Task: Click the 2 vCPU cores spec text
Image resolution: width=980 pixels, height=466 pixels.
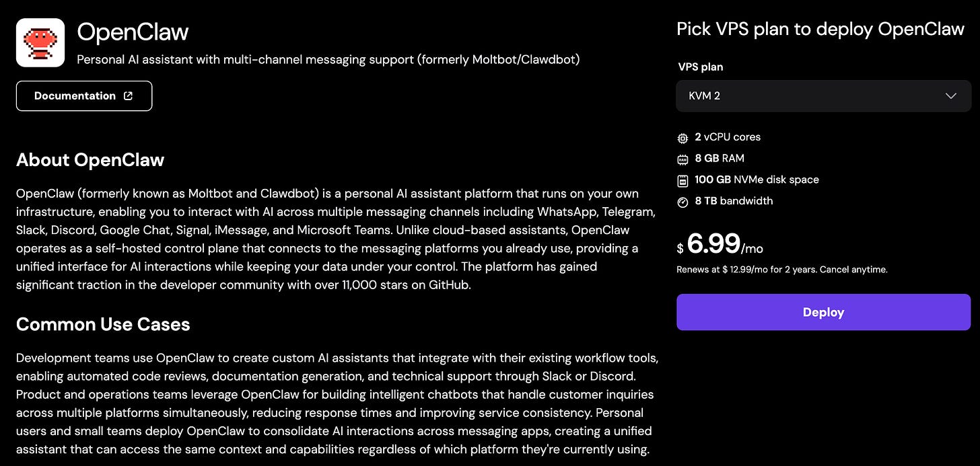Action: point(728,137)
